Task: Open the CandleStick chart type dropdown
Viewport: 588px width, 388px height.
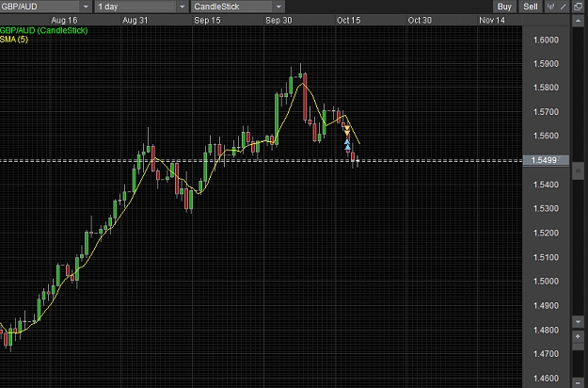Action: [x=238, y=7]
